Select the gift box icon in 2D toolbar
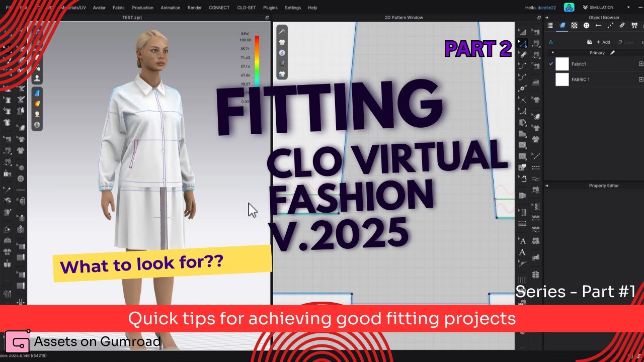The height and width of the screenshot is (362, 644). pos(536,274)
